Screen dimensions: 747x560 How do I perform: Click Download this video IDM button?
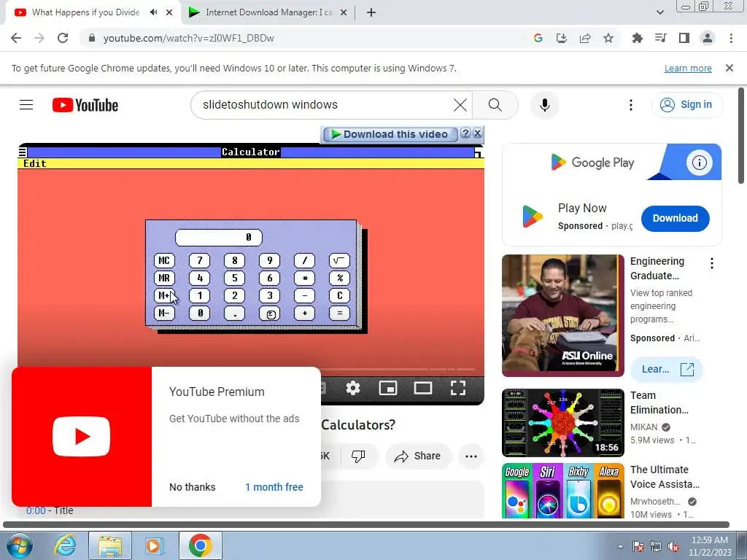[x=390, y=134]
